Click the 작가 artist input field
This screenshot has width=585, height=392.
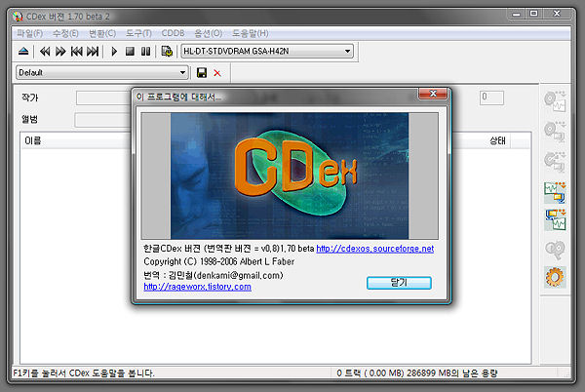[x=103, y=98]
